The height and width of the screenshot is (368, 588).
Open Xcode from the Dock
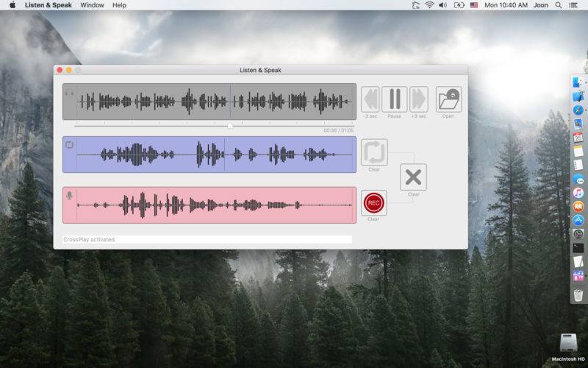click(578, 96)
